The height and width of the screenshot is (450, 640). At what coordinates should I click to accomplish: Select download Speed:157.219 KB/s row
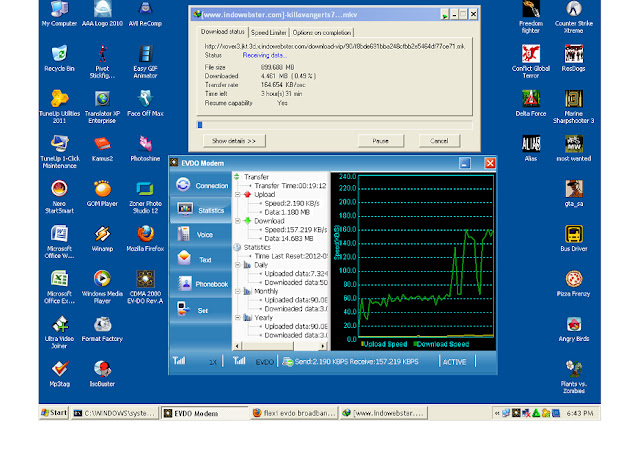pos(296,229)
